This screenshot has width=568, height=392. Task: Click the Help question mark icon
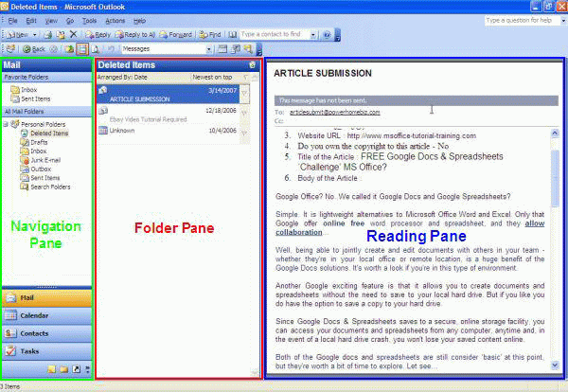327,35
